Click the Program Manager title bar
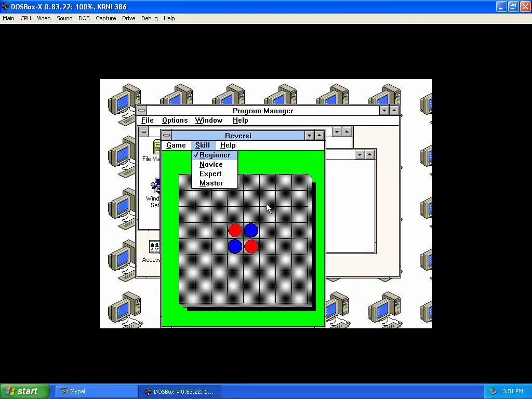This screenshot has height=399, width=532. pyautogui.click(x=263, y=111)
